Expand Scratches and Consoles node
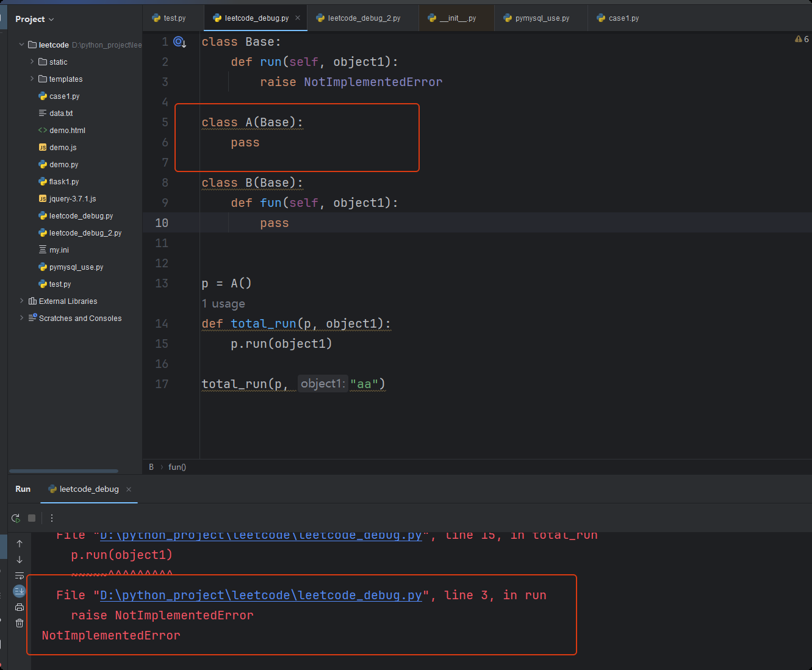Viewport: 812px width, 670px height. click(x=22, y=318)
